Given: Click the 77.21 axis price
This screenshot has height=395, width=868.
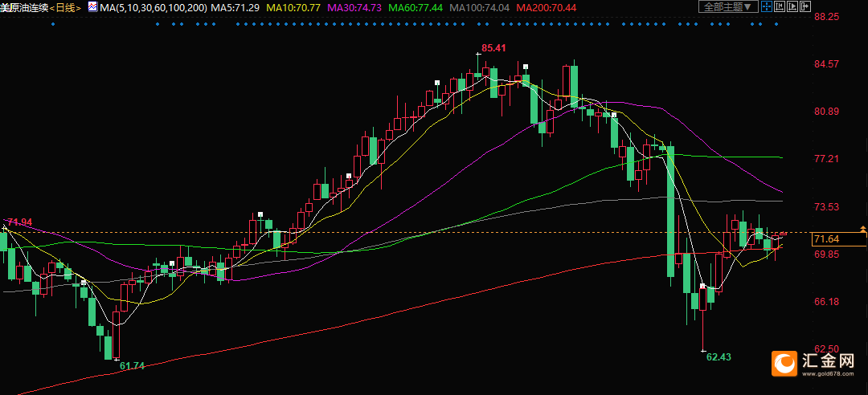Looking at the screenshot, I should [827, 159].
